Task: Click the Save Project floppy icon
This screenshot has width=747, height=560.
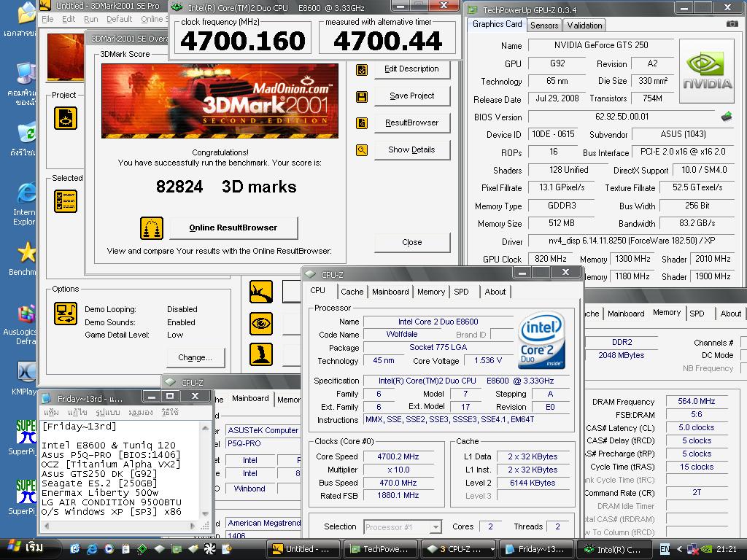Action: [x=362, y=97]
